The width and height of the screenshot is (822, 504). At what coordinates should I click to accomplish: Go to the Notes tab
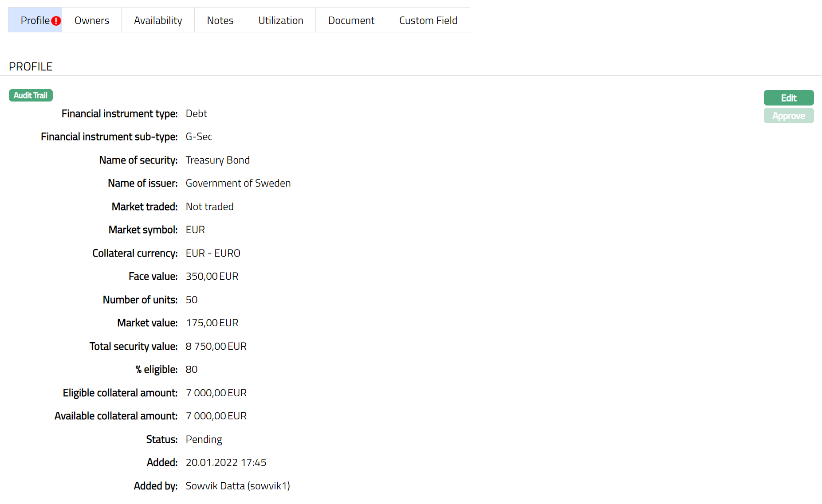[220, 20]
